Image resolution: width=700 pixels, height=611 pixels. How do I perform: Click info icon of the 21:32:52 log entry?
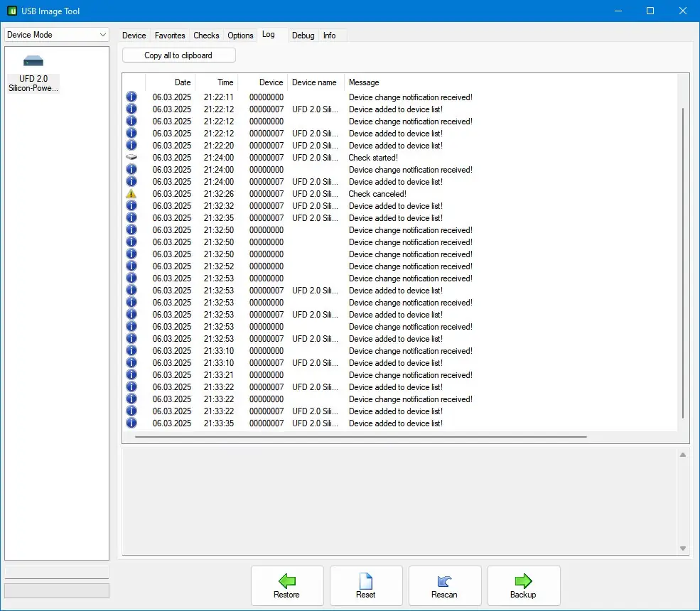pyautogui.click(x=131, y=266)
